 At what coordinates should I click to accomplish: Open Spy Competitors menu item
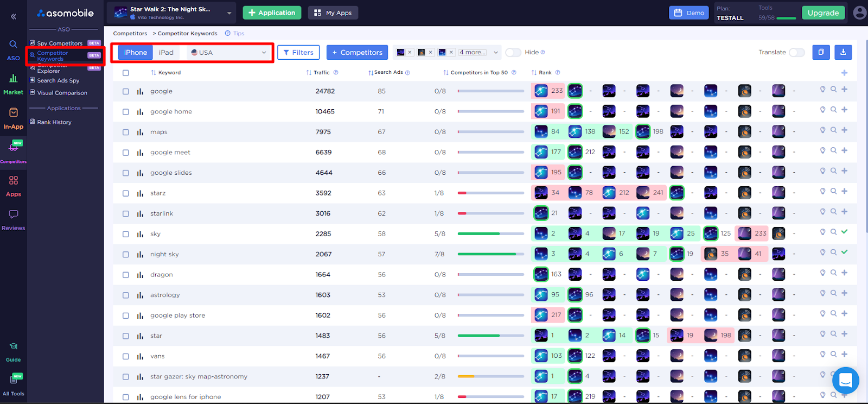[60, 43]
